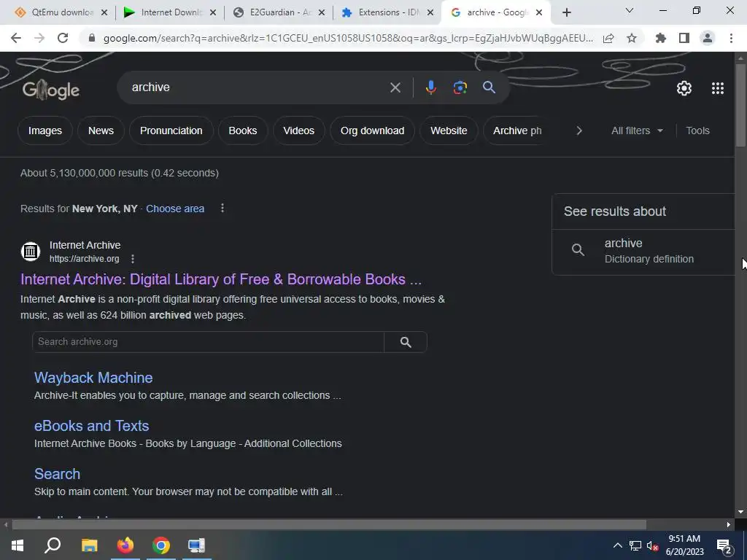Start voice search with microphone icon

coord(430,87)
